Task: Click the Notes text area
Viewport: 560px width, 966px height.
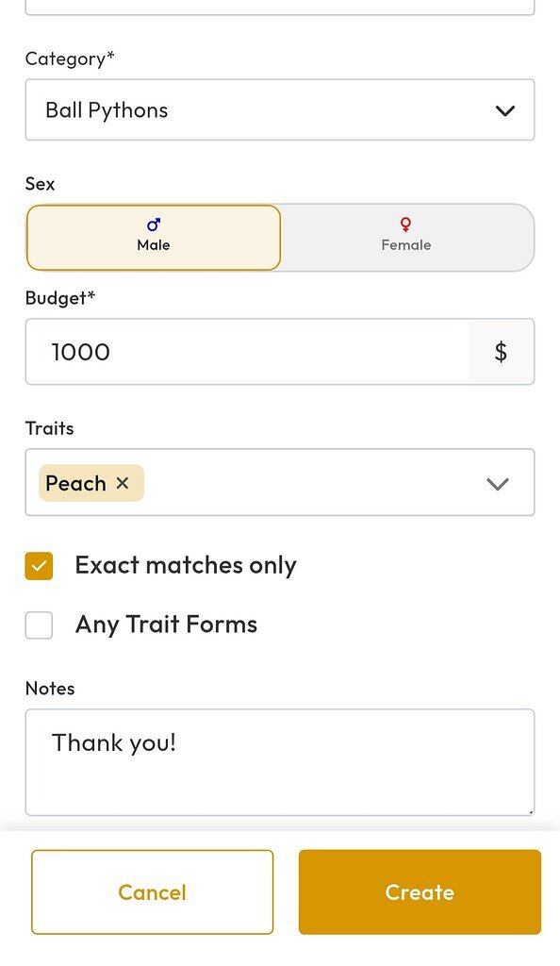Action: coord(280,762)
